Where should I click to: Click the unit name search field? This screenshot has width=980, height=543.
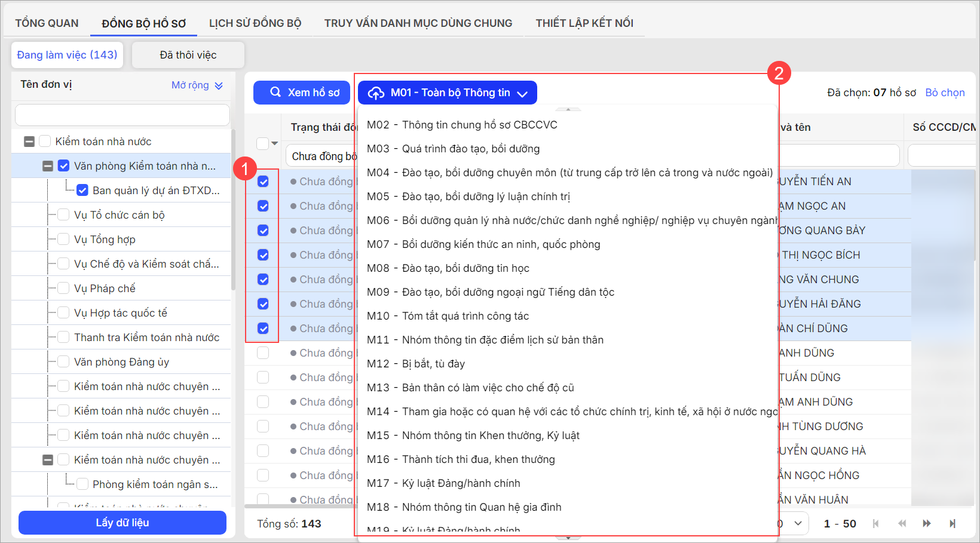click(x=122, y=115)
